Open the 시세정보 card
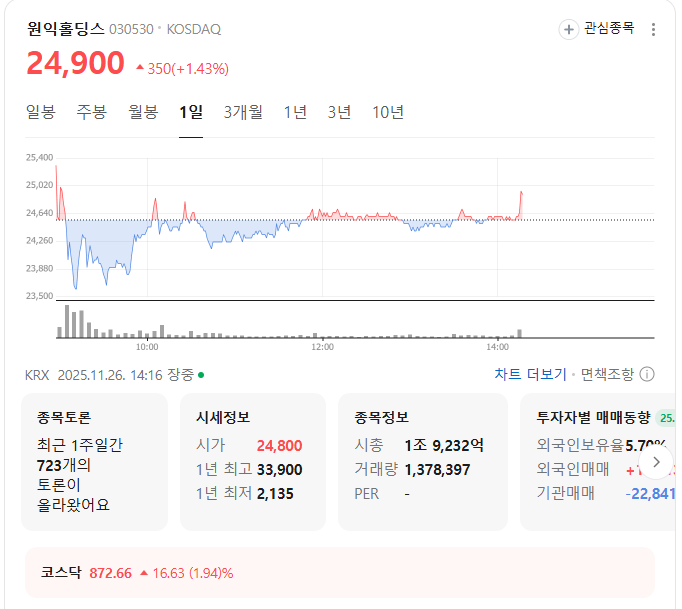This screenshot has height=609, width=682. (253, 462)
